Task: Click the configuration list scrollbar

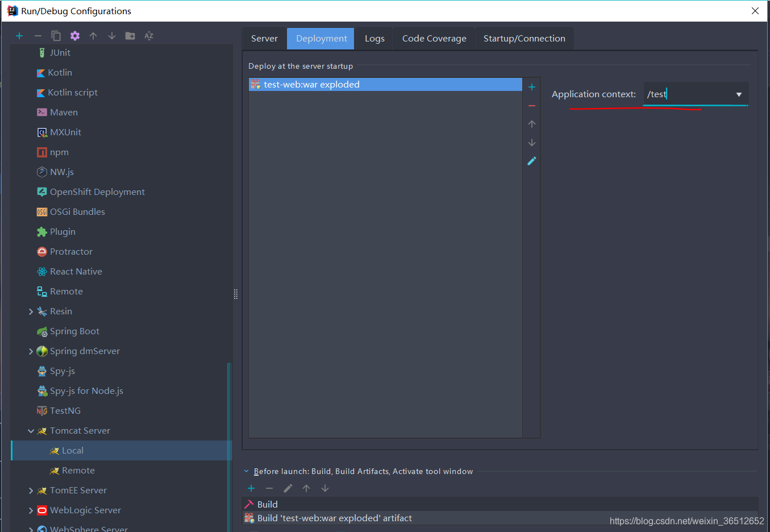Action: pyautogui.click(x=229, y=447)
